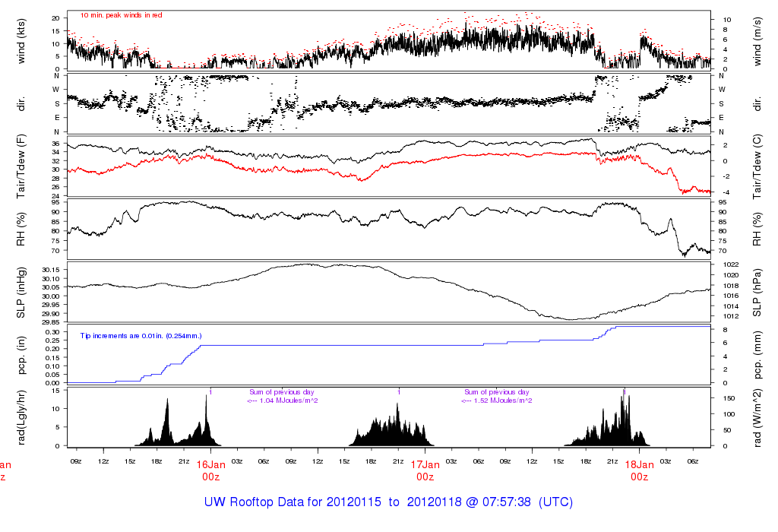Screen dimensions: 778x532
Task: Click the '10 min. peak winds in red' note
Action: (x=121, y=15)
